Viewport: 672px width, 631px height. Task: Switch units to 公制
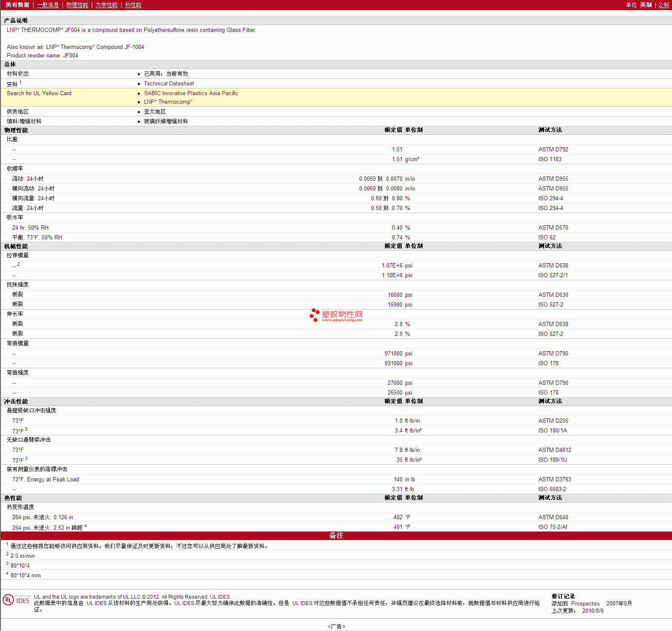[663, 5]
